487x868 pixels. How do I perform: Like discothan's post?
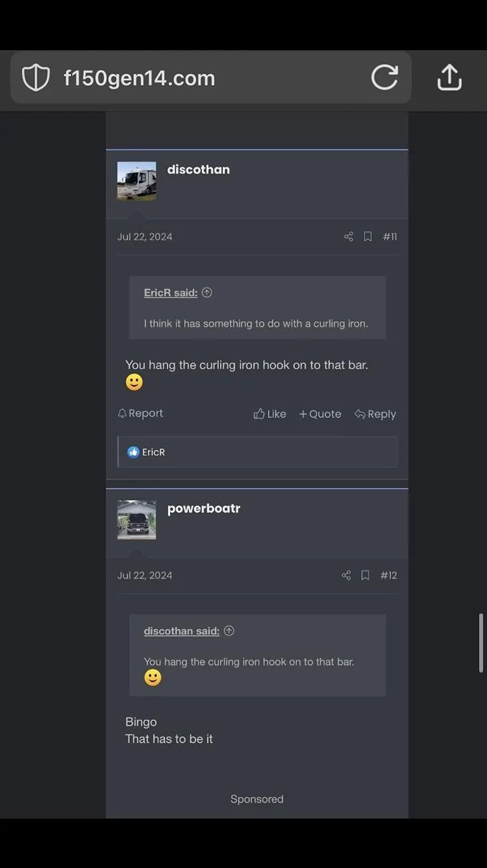270,414
